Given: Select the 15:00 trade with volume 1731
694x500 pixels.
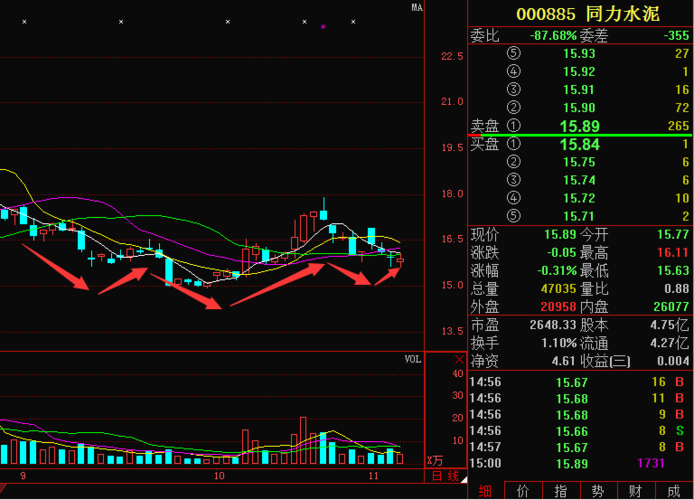Looking at the screenshot, I should click(x=579, y=463).
